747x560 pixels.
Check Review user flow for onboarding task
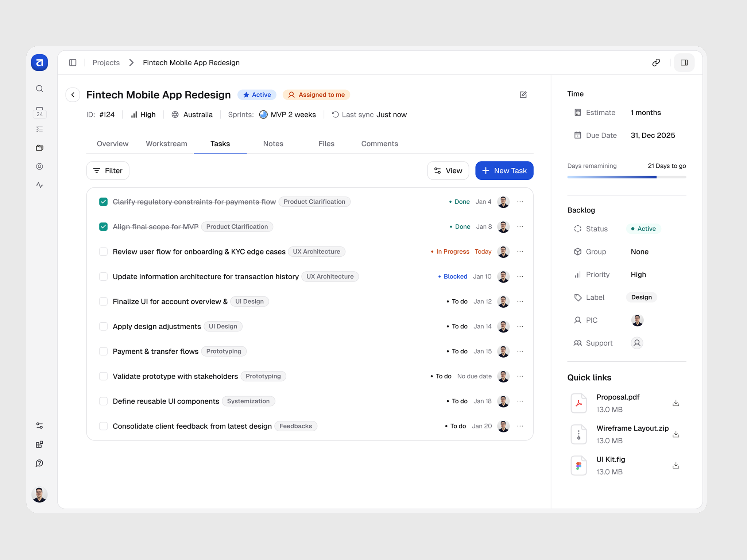[x=103, y=252]
